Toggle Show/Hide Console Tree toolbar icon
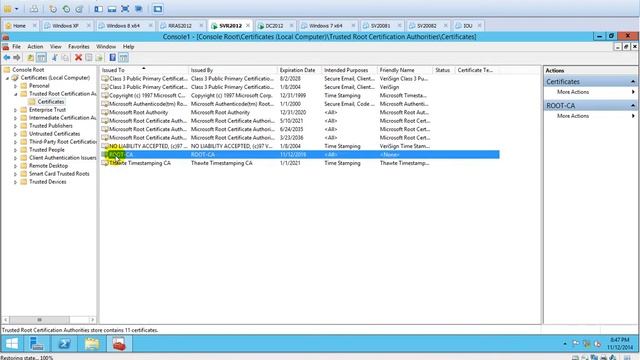640x360 pixels. (41, 58)
